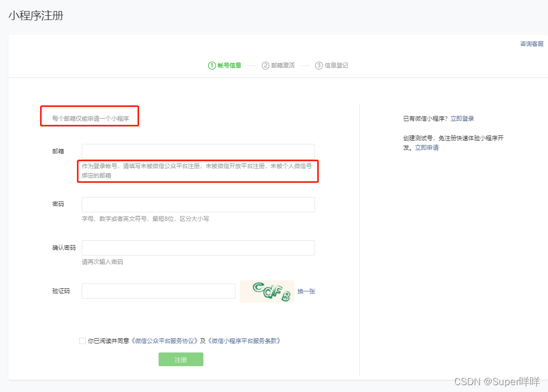Click the 验证码 captcha input field
548x392 pixels.
tap(158, 291)
